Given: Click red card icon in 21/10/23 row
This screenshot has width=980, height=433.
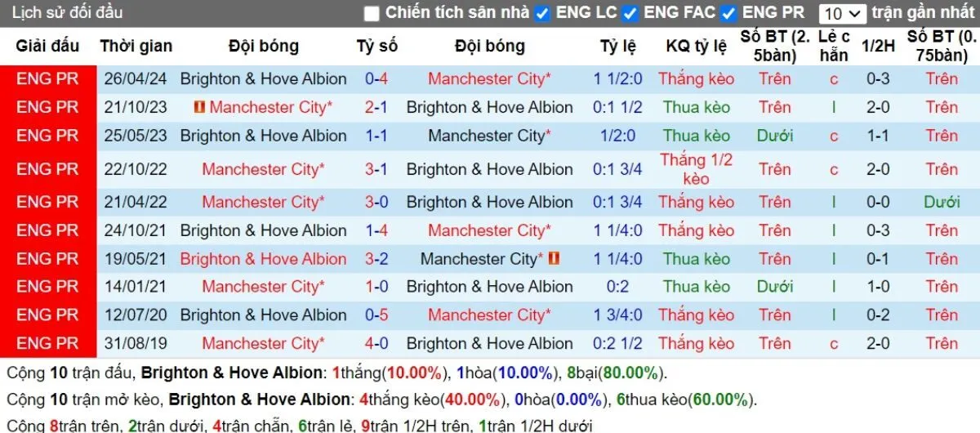Looking at the screenshot, I should [x=199, y=107].
